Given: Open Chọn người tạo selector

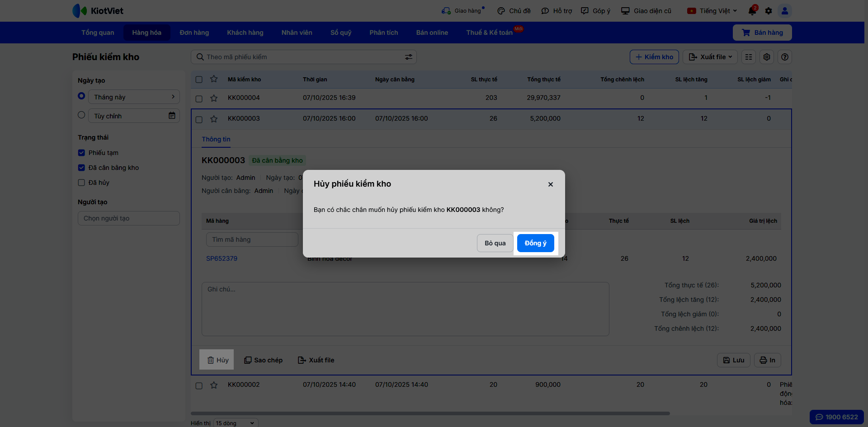Looking at the screenshot, I should pyautogui.click(x=129, y=218).
